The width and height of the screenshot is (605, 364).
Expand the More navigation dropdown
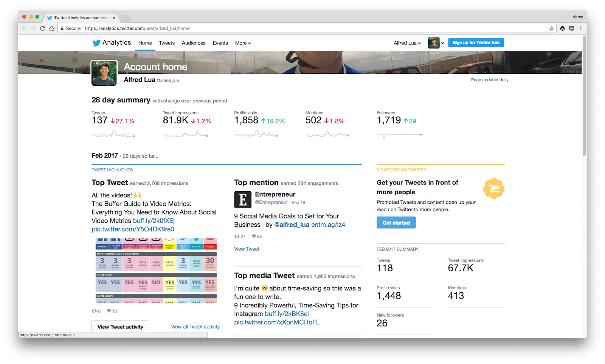(x=243, y=43)
